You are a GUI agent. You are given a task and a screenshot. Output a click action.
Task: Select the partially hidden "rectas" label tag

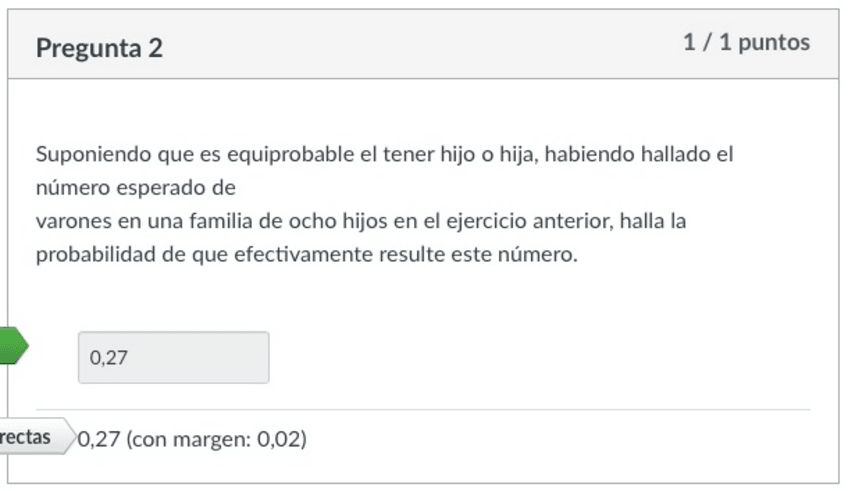(x=28, y=438)
